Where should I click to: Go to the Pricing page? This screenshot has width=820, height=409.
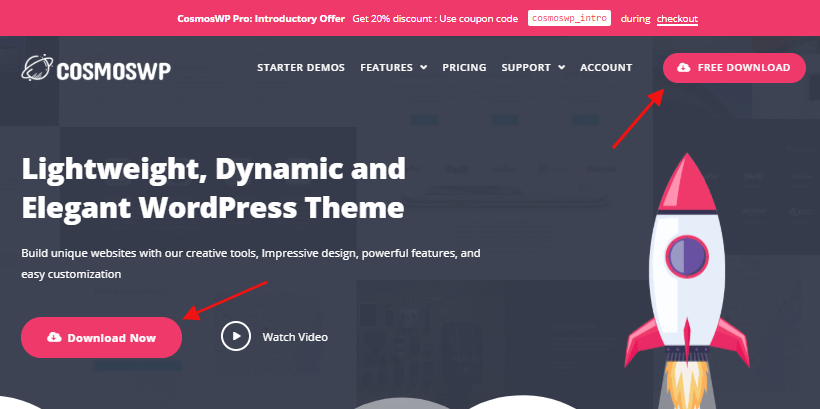click(464, 67)
